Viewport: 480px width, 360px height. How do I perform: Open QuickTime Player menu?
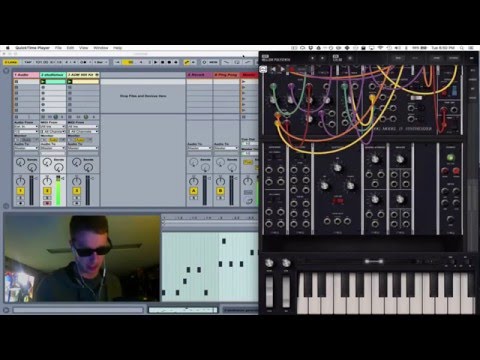[x=32, y=48]
